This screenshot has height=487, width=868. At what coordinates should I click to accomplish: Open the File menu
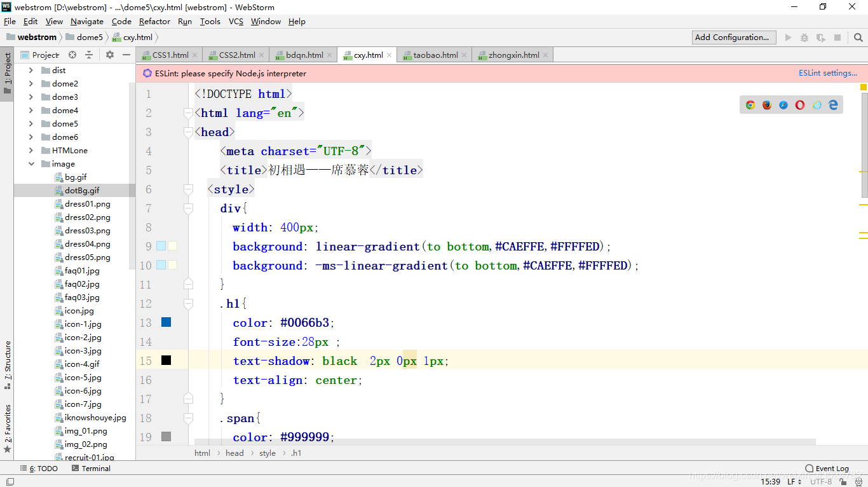[x=10, y=21]
